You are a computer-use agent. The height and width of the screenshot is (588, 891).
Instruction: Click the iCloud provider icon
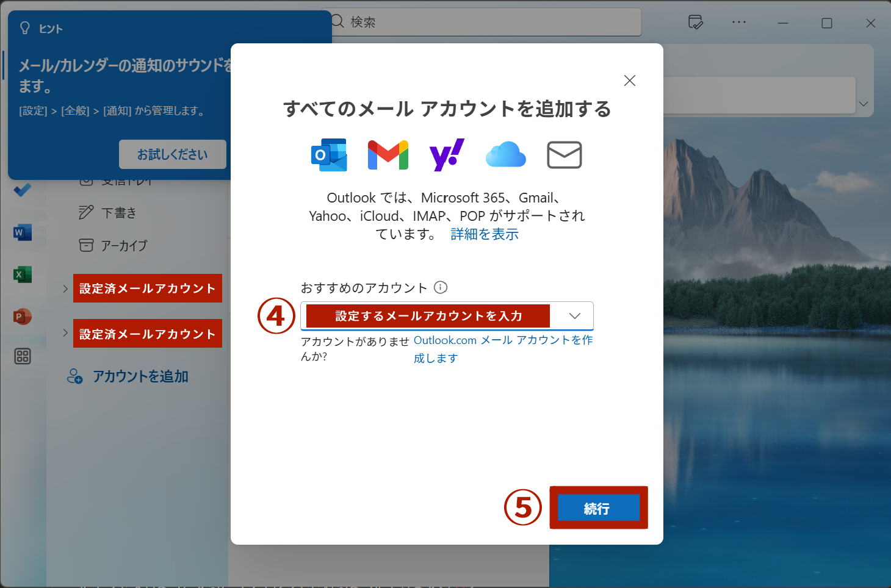(x=505, y=154)
